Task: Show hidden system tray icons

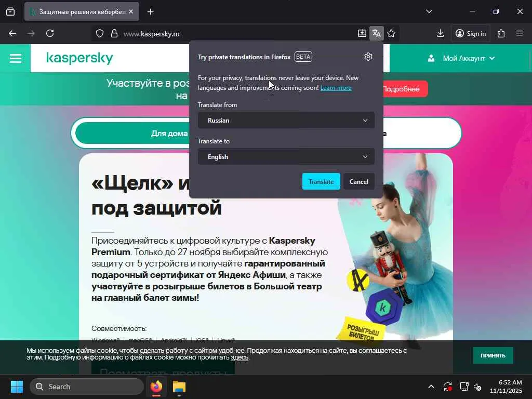Action: [x=431, y=387]
